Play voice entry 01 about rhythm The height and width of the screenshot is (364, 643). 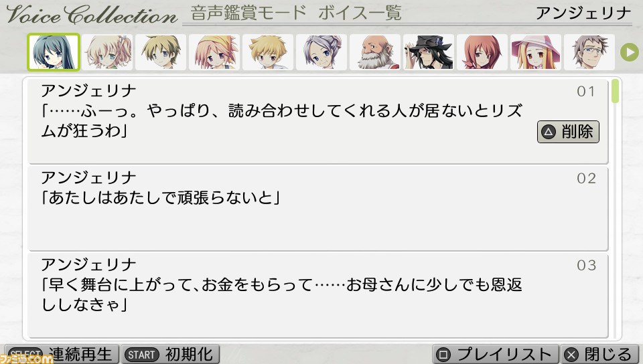point(317,122)
